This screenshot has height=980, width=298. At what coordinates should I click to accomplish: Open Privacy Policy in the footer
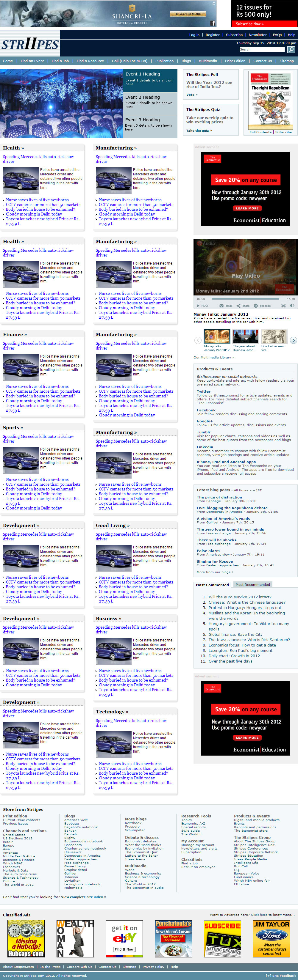click(x=153, y=966)
